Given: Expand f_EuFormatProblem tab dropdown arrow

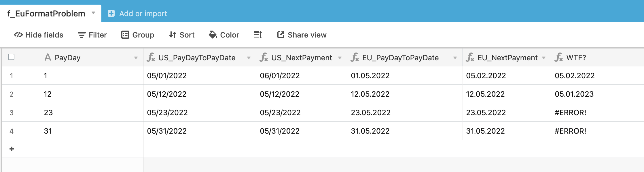Looking at the screenshot, I should (x=93, y=13).
